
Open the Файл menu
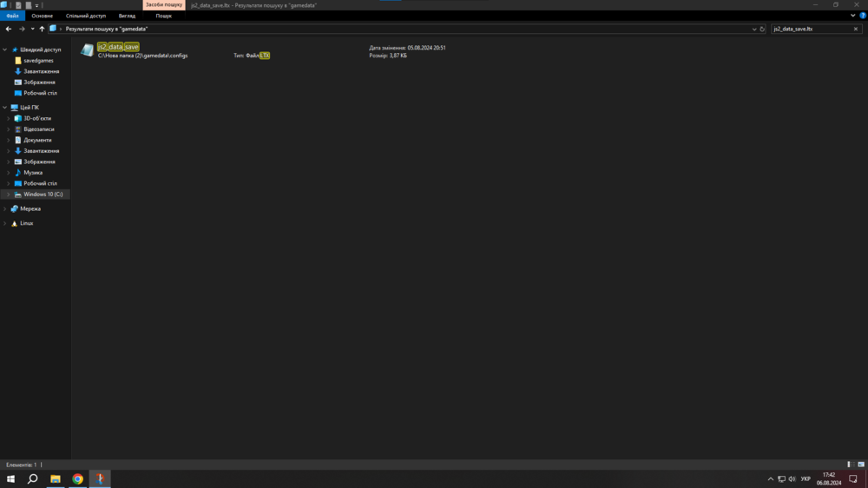(x=12, y=16)
